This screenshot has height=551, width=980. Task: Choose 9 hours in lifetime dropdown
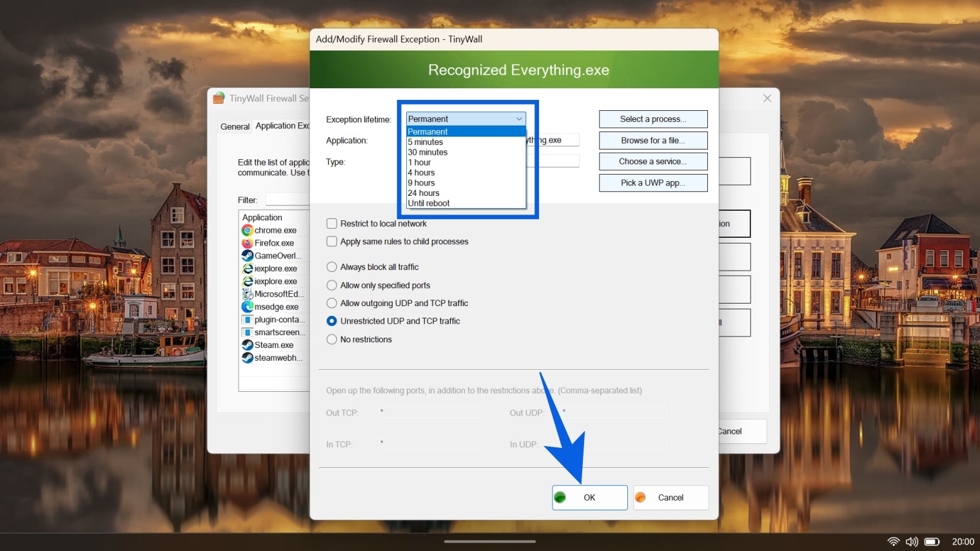tap(466, 183)
